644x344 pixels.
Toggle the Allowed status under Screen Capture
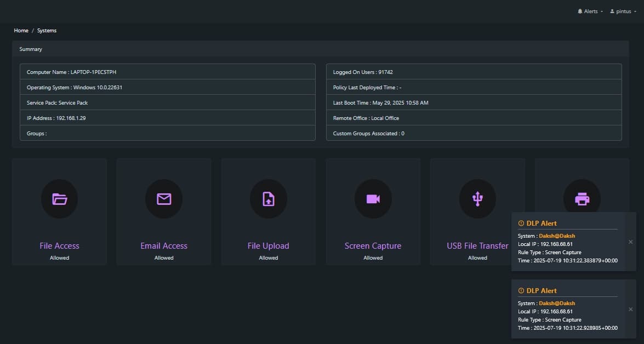point(373,257)
